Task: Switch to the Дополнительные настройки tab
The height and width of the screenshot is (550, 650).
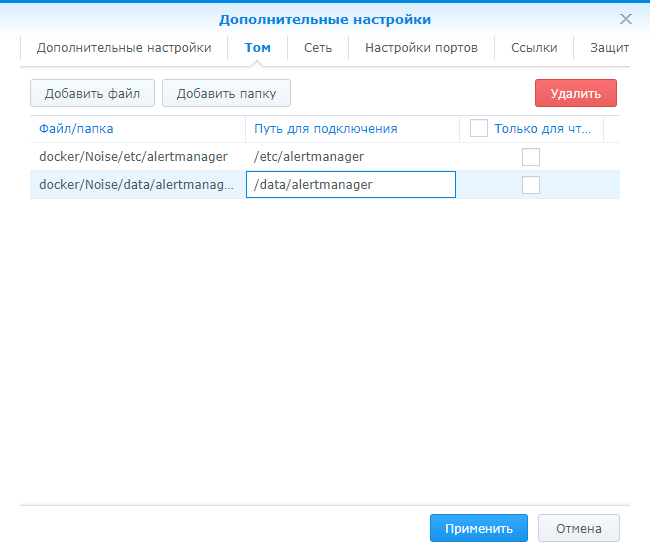Action: tap(124, 48)
